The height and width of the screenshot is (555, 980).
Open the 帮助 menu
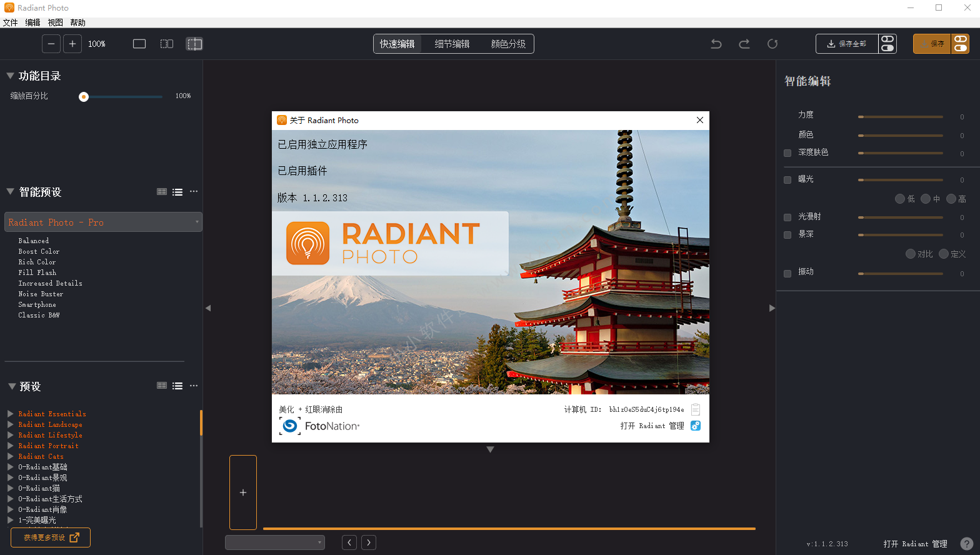click(77, 22)
